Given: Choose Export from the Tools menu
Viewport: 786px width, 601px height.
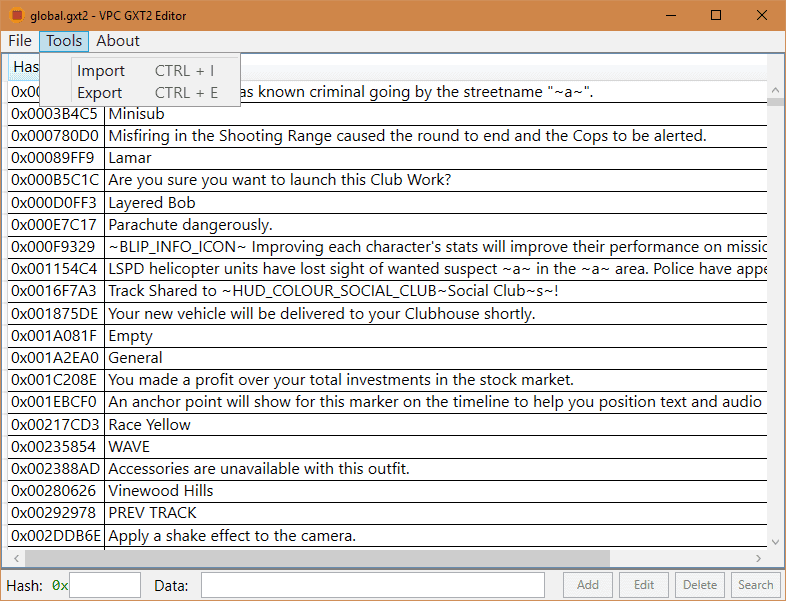Looking at the screenshot, I should pos(147,93).
